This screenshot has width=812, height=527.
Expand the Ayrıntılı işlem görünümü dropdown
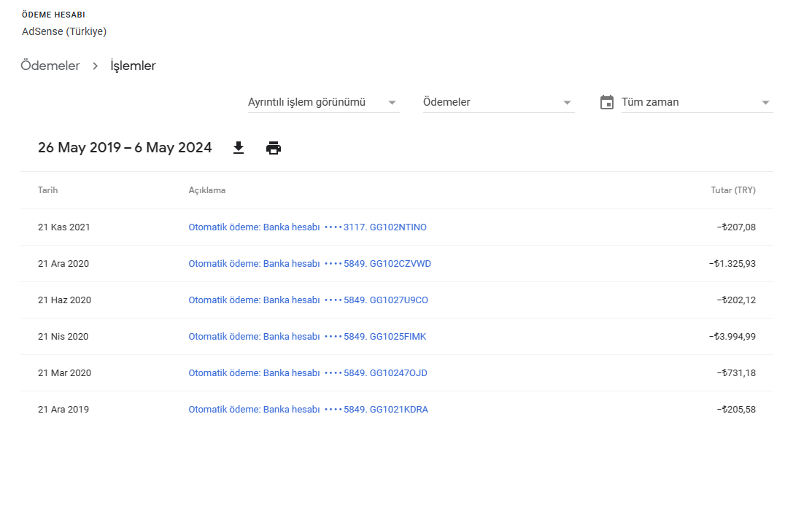[x=324, y=102]
